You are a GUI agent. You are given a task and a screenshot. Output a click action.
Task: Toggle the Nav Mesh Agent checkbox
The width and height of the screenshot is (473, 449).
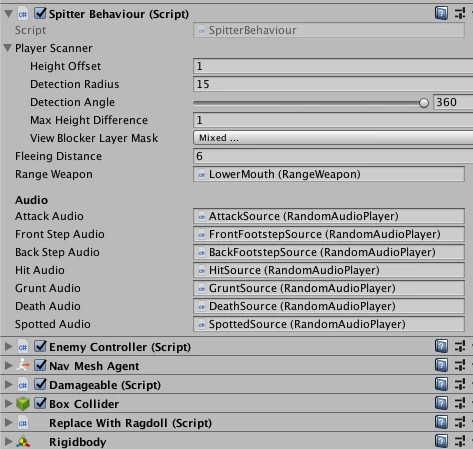click(x=40, y=365)
